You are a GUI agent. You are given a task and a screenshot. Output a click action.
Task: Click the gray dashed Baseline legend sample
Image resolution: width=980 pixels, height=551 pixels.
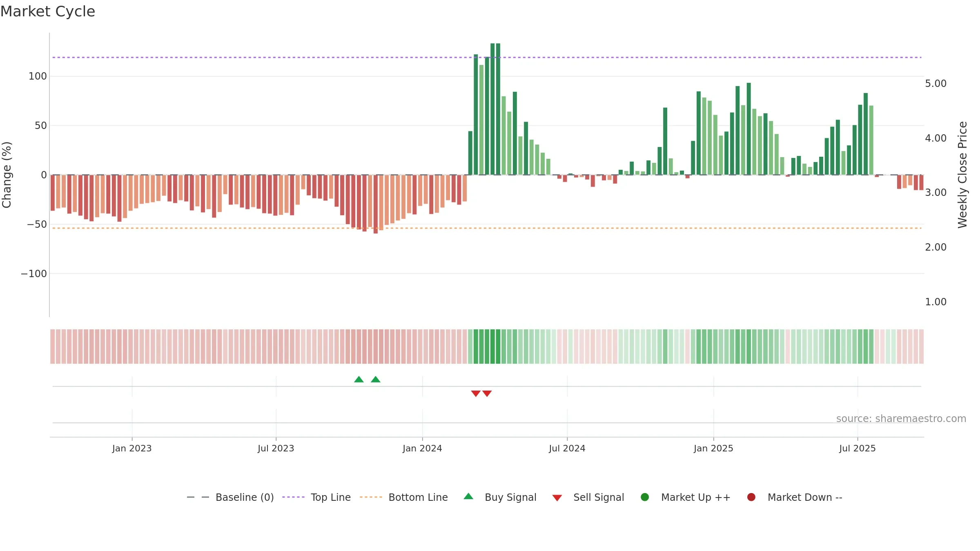[x=198, y=497]
